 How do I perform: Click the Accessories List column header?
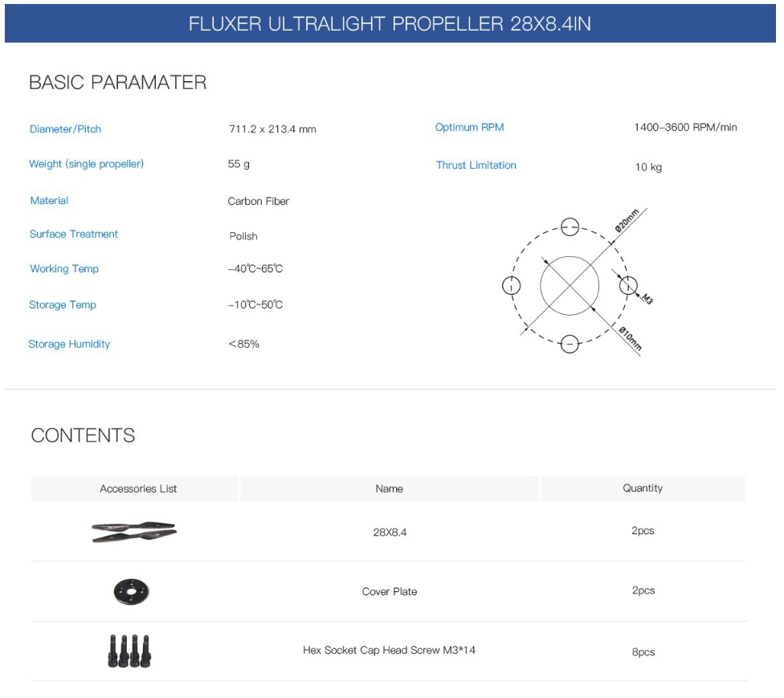(135, 488)
